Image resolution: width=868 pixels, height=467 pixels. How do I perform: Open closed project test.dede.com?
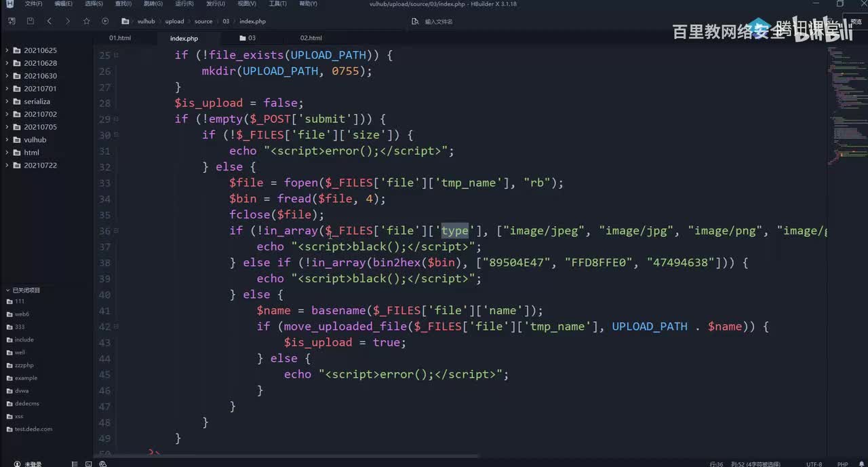click(33, 429)
